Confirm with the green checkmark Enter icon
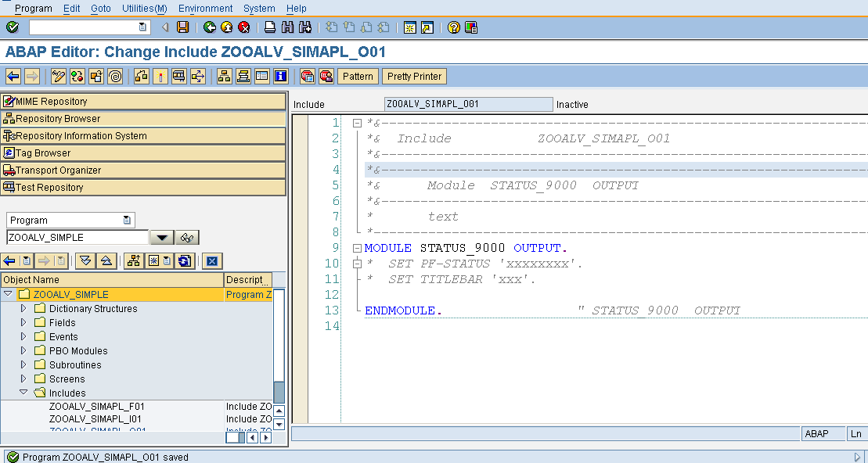The image size is (868, 463). [13, 26]
